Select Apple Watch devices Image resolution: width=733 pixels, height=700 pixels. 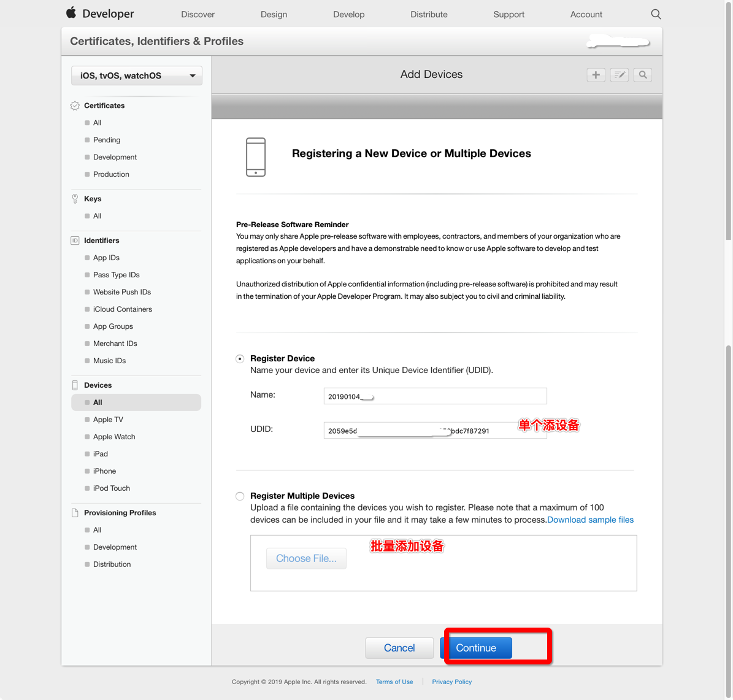[x=114, y=437]
